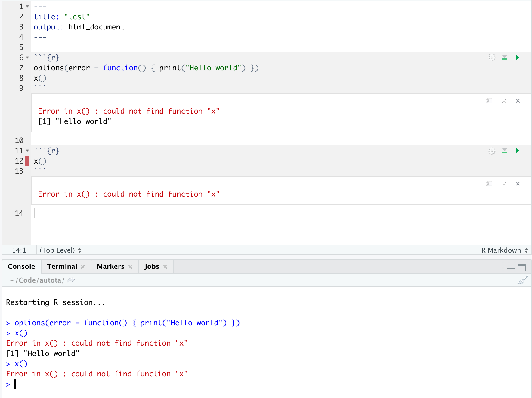
Task: Run all chunks above the first chunk
Action: coord(505,57)
